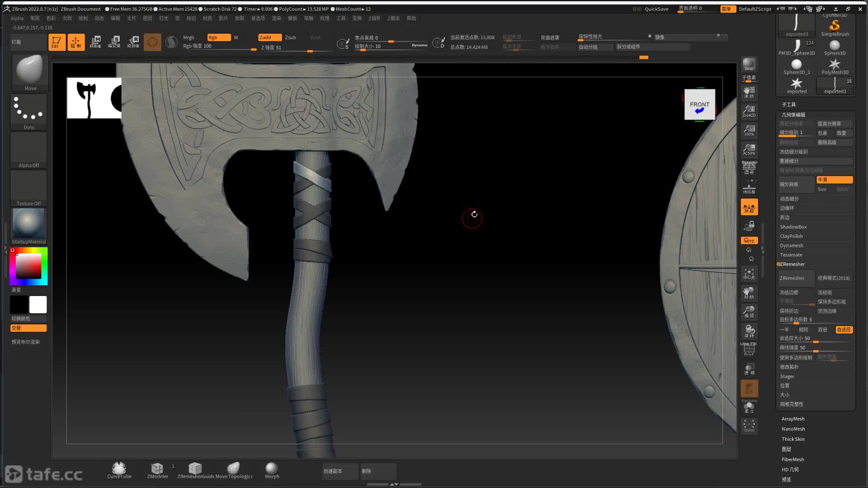The height and width of the screenshot is (488, 868).
Task: Click the FRONT view orientation cube
Action: point(699,104)
